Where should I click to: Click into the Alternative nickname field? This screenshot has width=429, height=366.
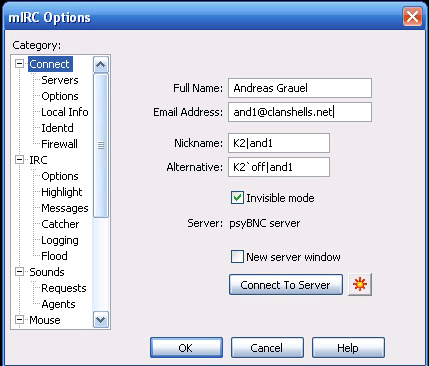click(279, 167)
